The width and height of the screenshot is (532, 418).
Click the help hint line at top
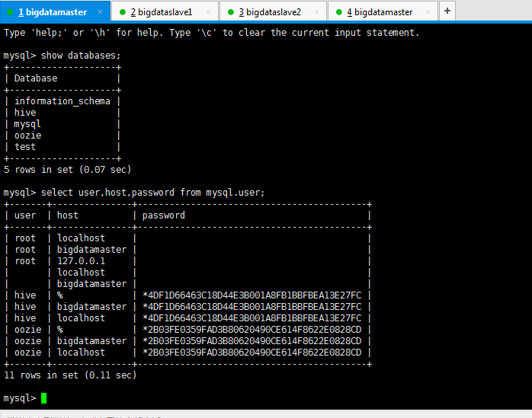211,33
